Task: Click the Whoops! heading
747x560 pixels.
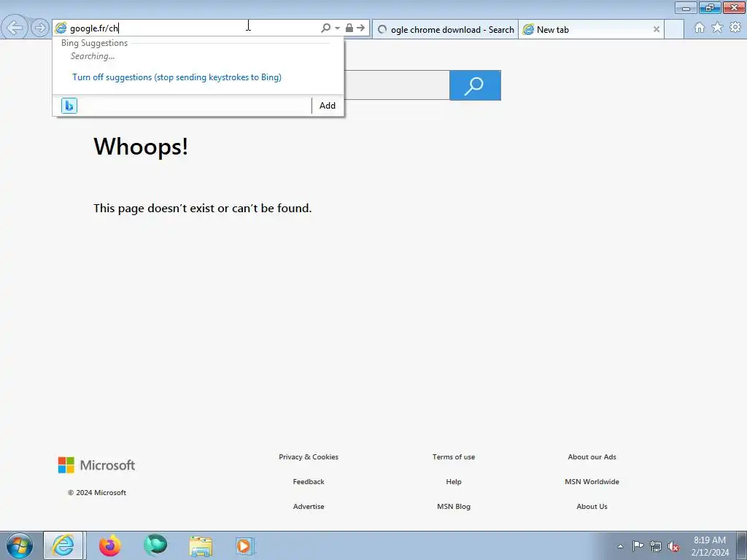Action: click(x=141, y=146)
